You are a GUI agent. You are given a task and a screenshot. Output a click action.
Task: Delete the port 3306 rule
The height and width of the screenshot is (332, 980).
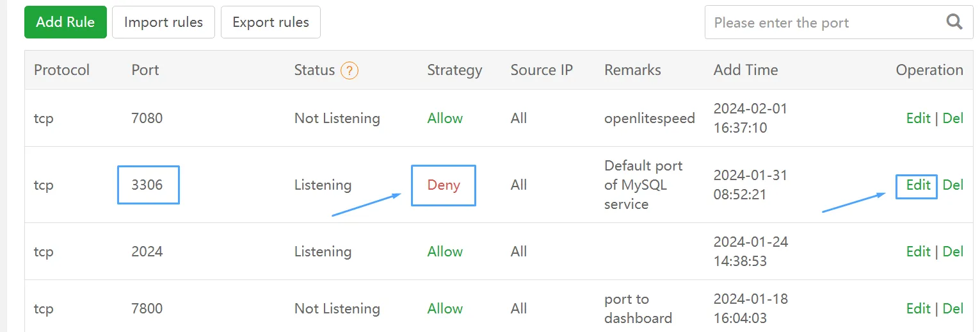tap(952, 185)
